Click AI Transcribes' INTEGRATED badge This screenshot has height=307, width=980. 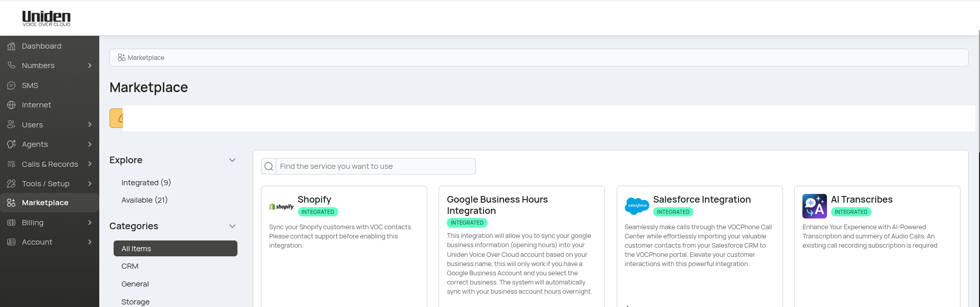coord(851,212)
